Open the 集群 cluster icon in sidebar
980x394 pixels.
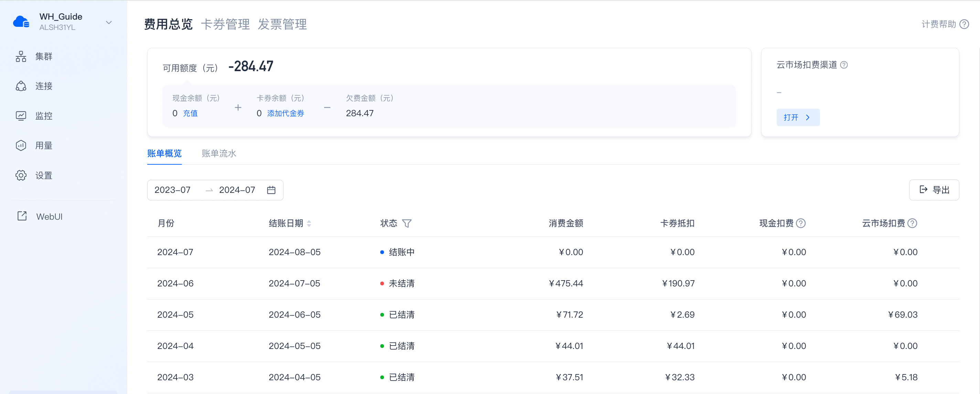[x=21, y=57]
